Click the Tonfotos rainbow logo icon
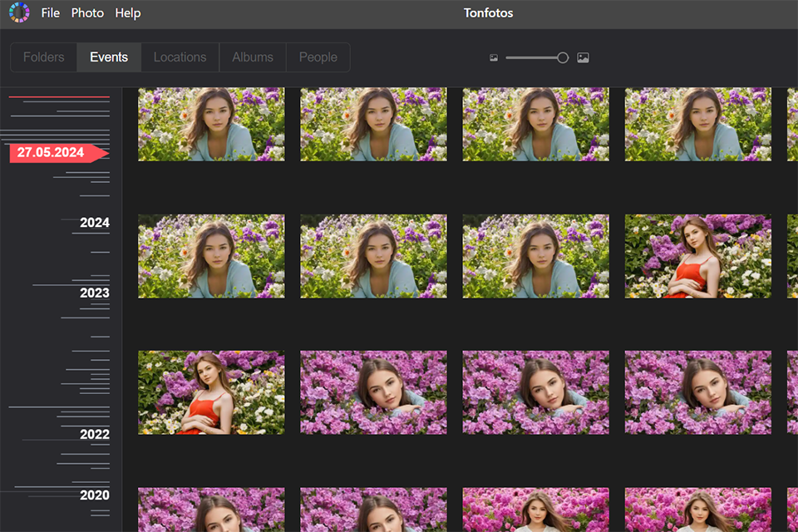 (18, 12)
